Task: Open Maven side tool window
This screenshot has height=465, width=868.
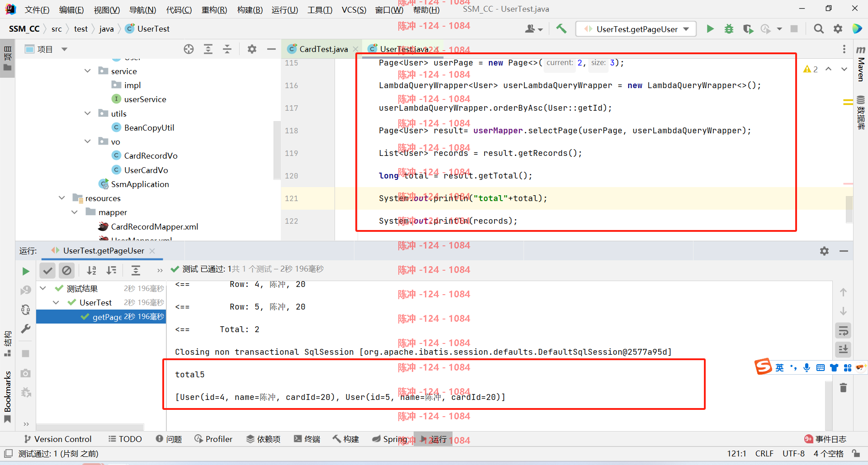Action: point(861,63)
